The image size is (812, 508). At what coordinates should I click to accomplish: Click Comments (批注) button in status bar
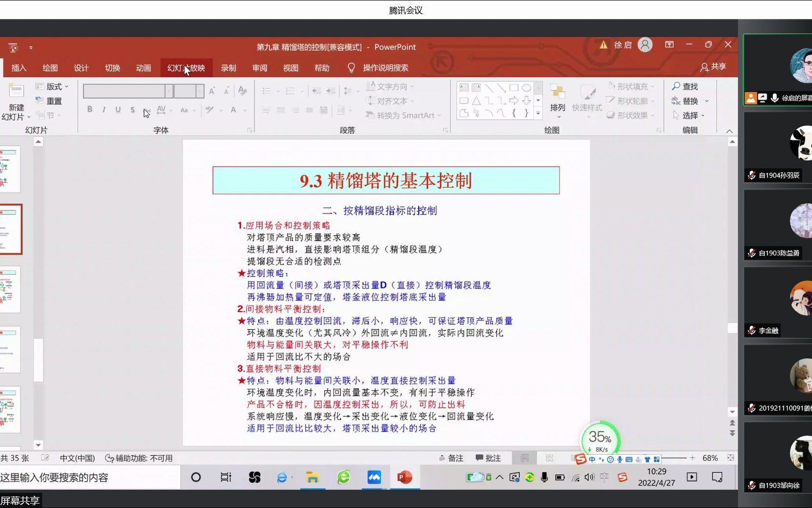488,458
